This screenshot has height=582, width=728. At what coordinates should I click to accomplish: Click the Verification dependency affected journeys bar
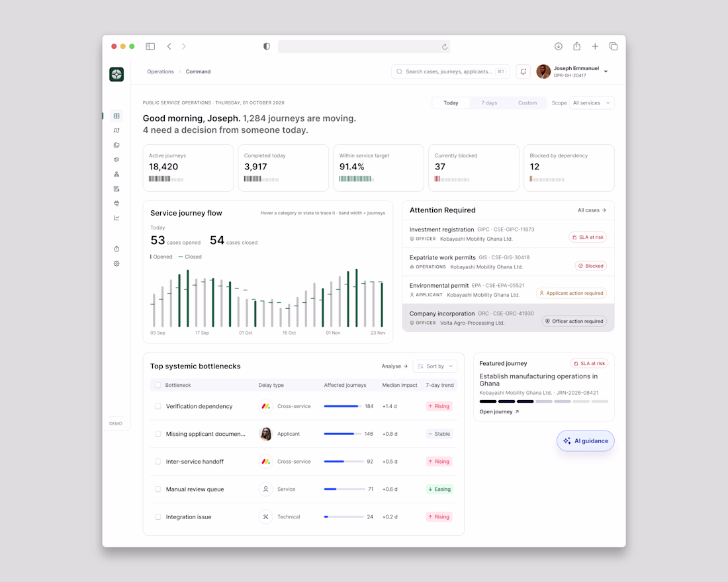pos(343,406)
